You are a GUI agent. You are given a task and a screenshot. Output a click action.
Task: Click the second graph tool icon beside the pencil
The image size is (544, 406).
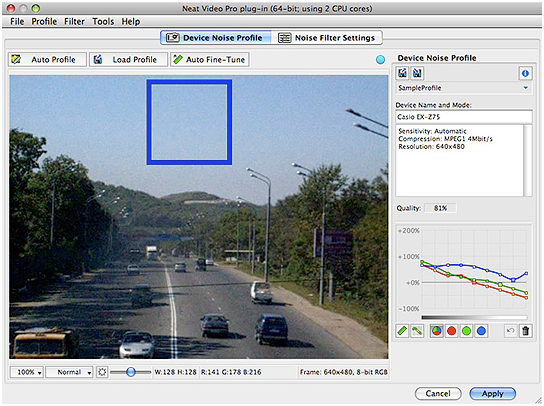pos(417,331)
